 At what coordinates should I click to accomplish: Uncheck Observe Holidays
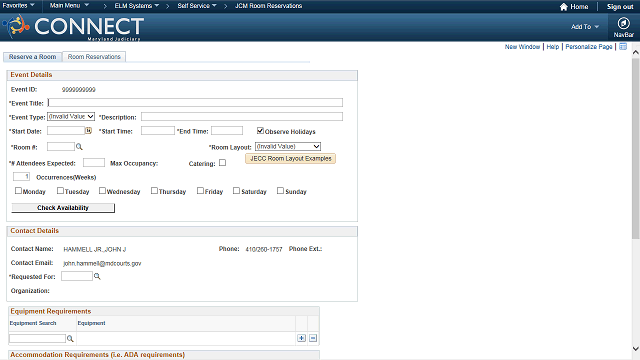coord(260,131)
